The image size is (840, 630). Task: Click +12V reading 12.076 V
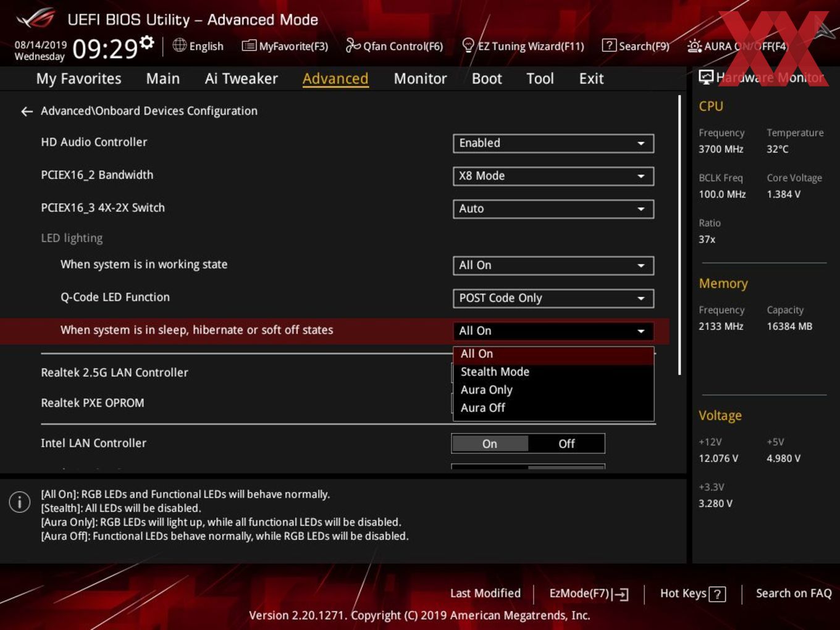(x=718, y=458)
